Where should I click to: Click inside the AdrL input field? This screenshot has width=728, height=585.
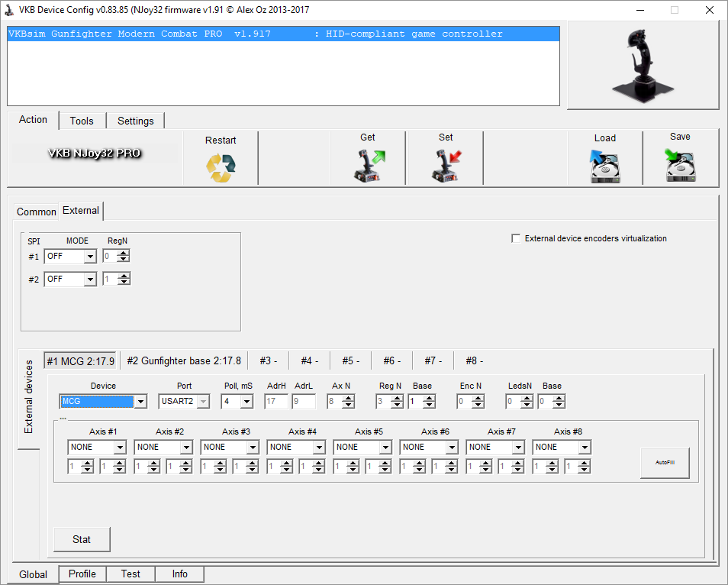[x=302, y=402]
